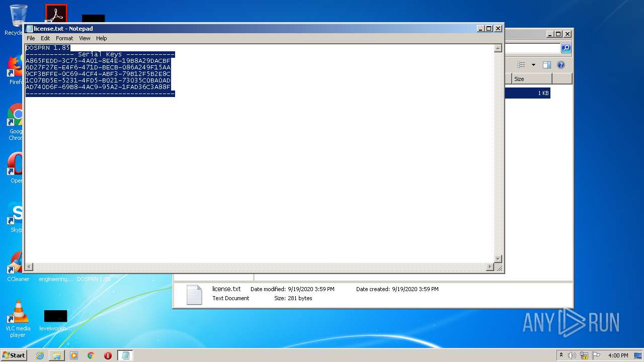Change the view using the Explorer view icon

521,65
